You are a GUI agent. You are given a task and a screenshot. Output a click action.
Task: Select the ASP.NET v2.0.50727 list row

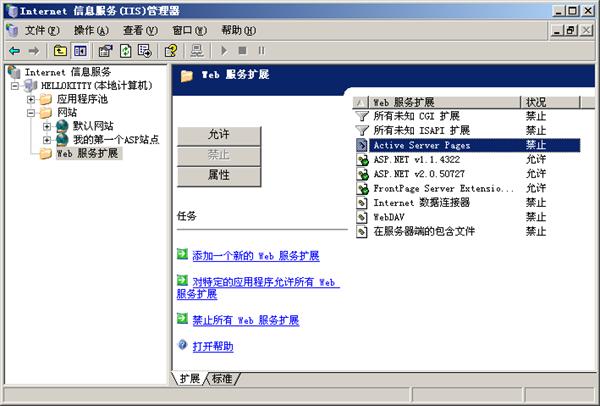pyautogui.click(x=468, y=174)
